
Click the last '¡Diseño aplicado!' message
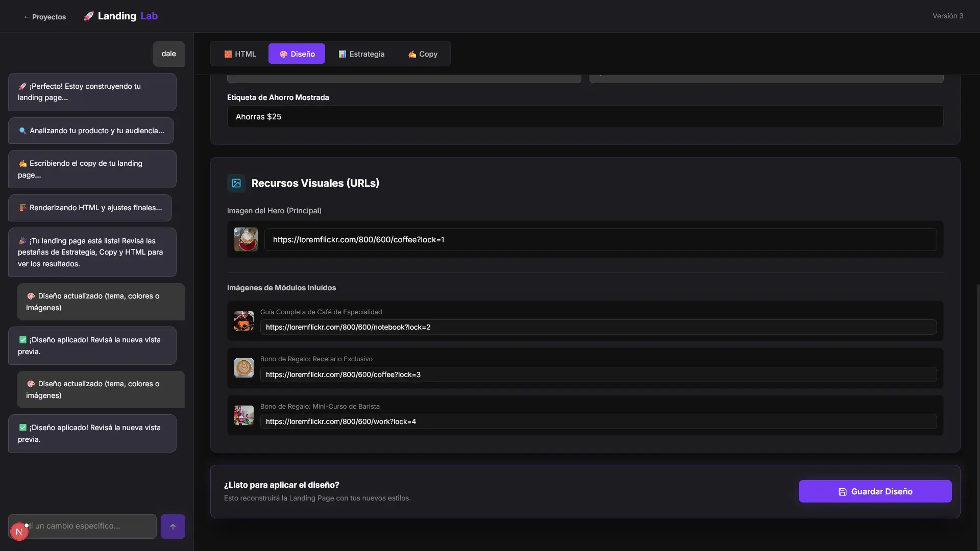(92, 434)
